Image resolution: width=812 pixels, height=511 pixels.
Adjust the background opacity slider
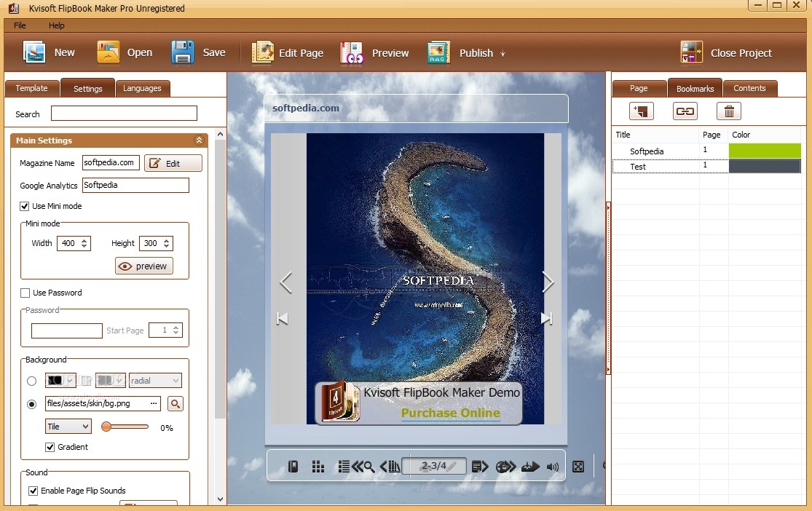coord(125,427)
